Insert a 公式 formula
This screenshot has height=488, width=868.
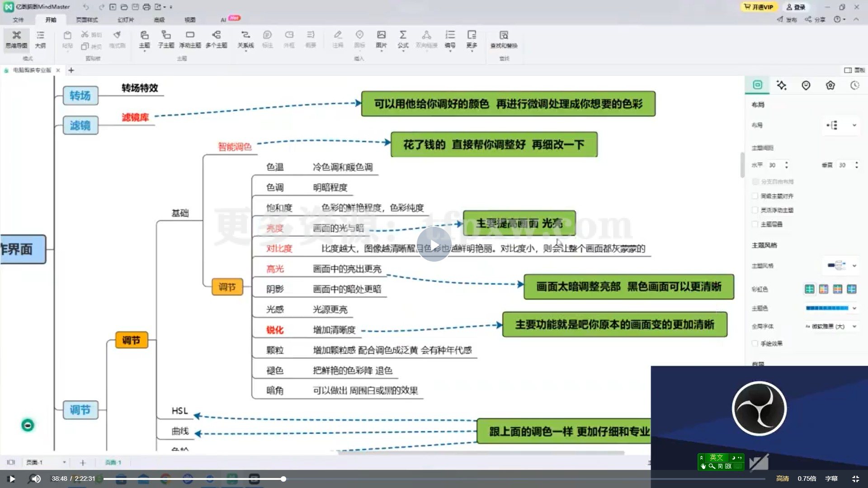coord(403,41)
